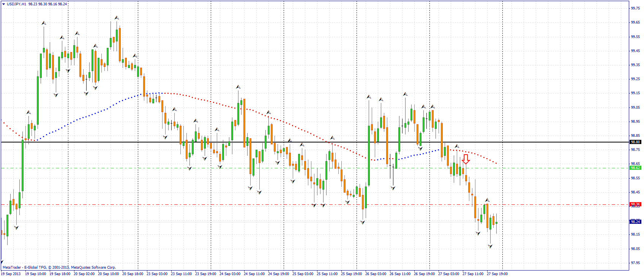Click the 19 Sep 2013 time label
This screenshot has height=277, width=644.
point(11,274)
